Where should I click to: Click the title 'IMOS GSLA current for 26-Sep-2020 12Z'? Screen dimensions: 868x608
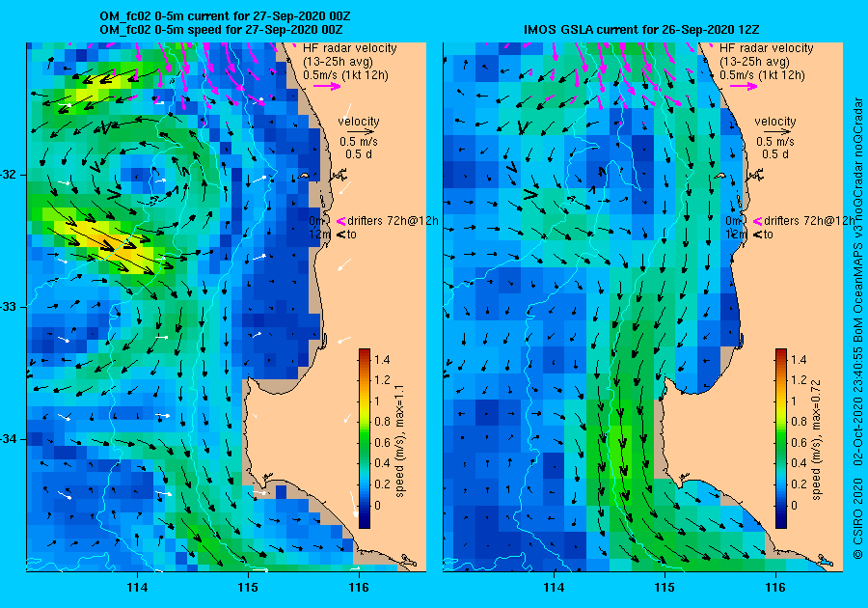(x=642, y=29)
